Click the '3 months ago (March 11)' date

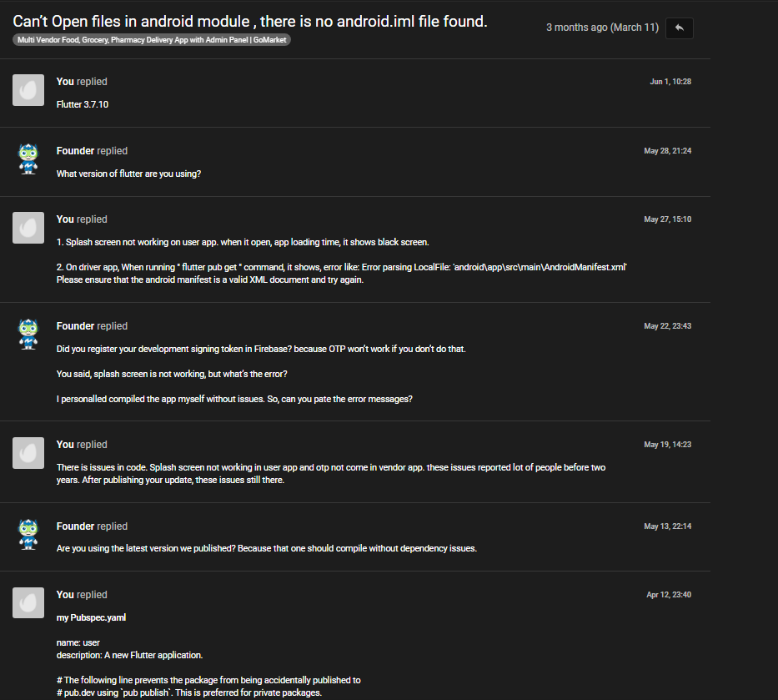(x=602, y=28)
